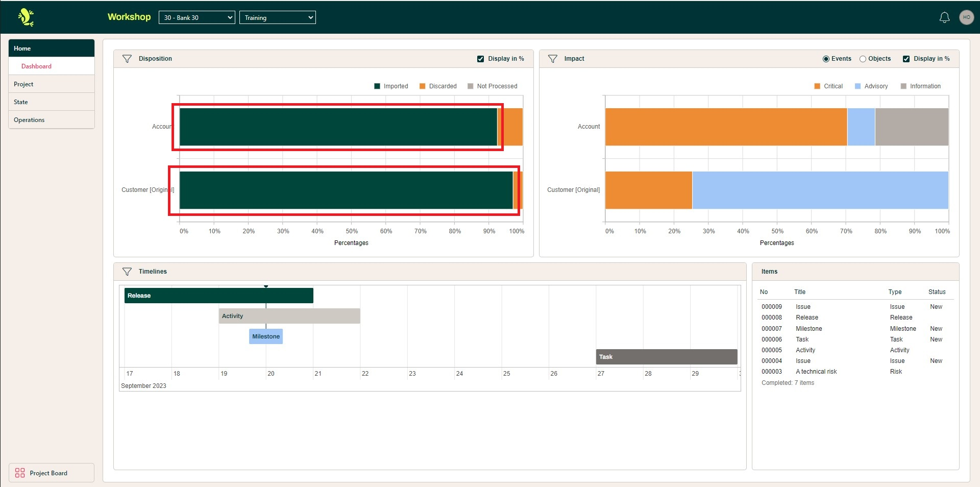
Task: Click the frog logo icon
Action: pos(26,17)
